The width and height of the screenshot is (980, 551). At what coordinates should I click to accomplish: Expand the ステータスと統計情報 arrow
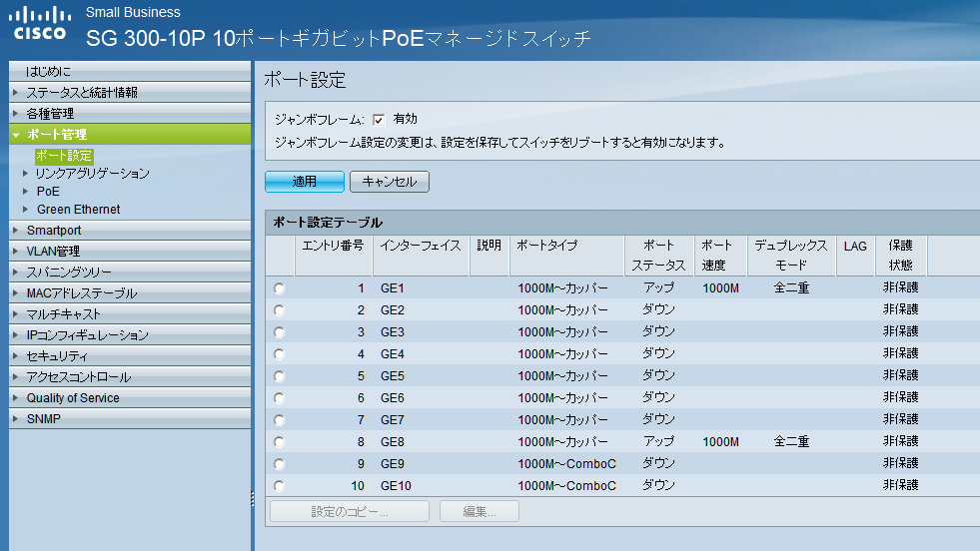point(16,93)
